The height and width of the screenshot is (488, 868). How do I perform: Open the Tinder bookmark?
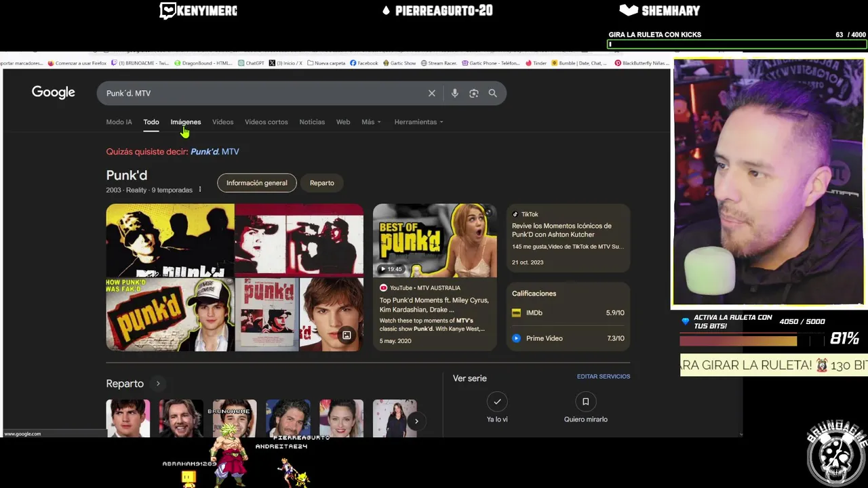click(536, 63)
